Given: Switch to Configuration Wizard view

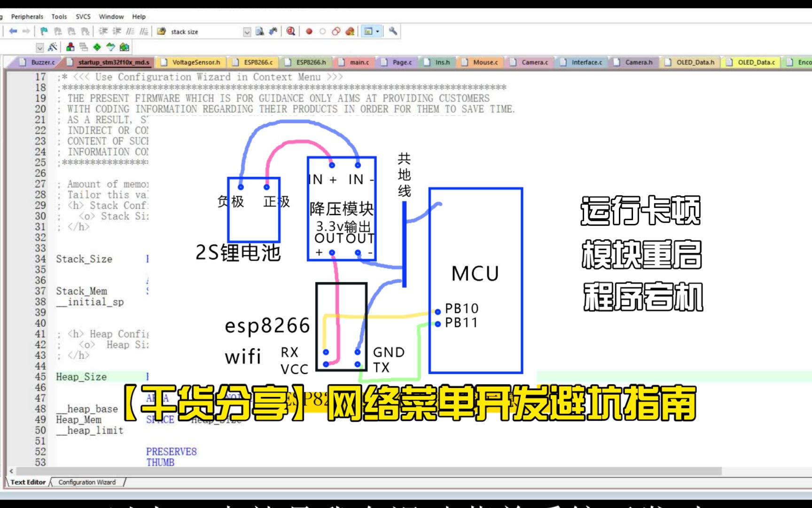Looking at the screenshot, I should click(87, 482).
